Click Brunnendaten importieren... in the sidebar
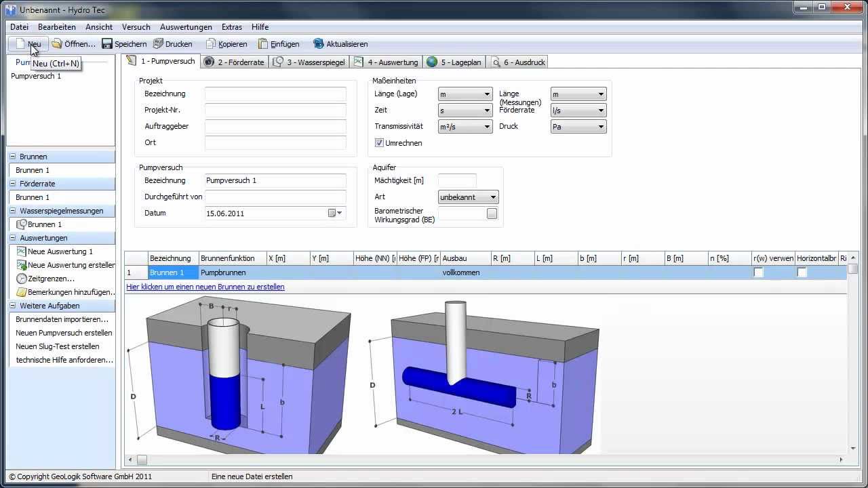Screen dimensions: 868x488 [x=62, y=319]
